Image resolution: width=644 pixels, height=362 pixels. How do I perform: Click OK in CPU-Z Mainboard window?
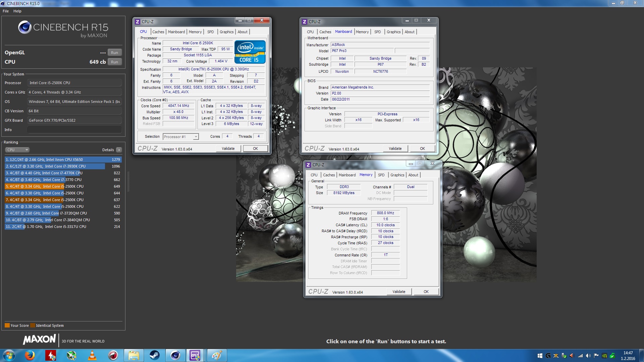pos(422,148)
